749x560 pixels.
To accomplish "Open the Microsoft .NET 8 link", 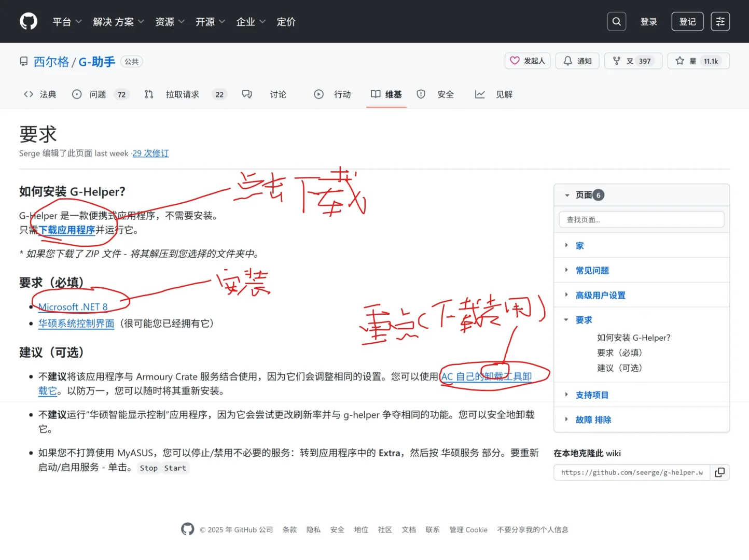I will 72,306.
